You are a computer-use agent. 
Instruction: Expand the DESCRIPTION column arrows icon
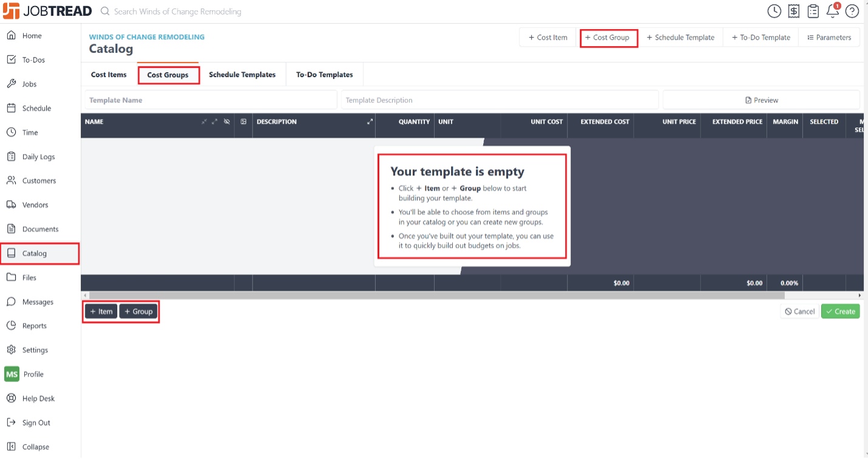[x=370, y=122]
